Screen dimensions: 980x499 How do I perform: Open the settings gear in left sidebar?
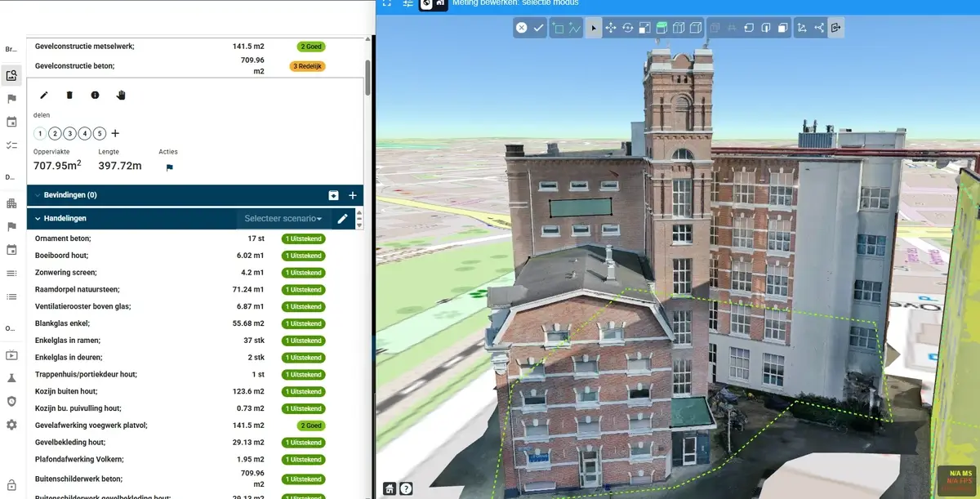(x=11, y=425)
